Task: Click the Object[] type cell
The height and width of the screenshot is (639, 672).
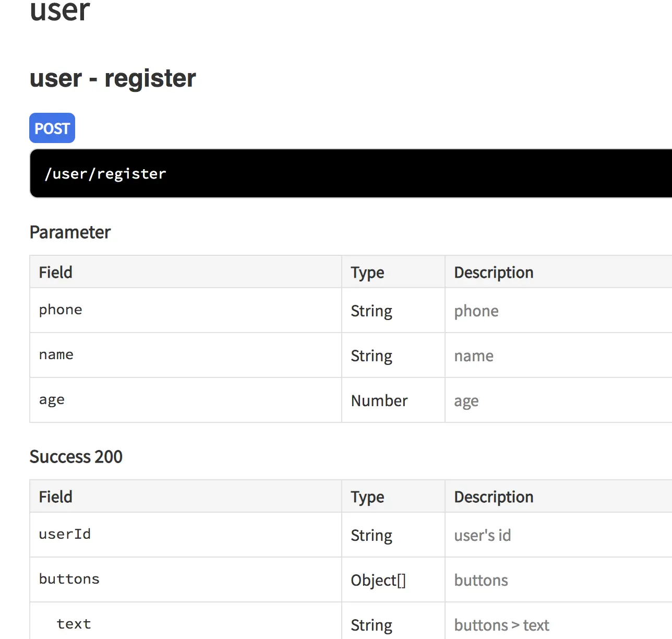Action: tap(378, 581)
